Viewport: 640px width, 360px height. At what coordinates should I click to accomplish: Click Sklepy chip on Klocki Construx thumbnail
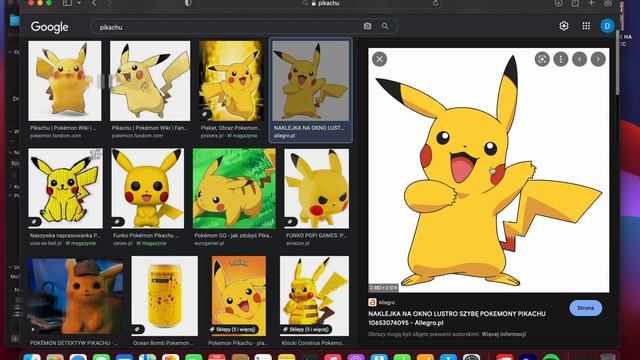pyautogui.click(x=306, y=329)
